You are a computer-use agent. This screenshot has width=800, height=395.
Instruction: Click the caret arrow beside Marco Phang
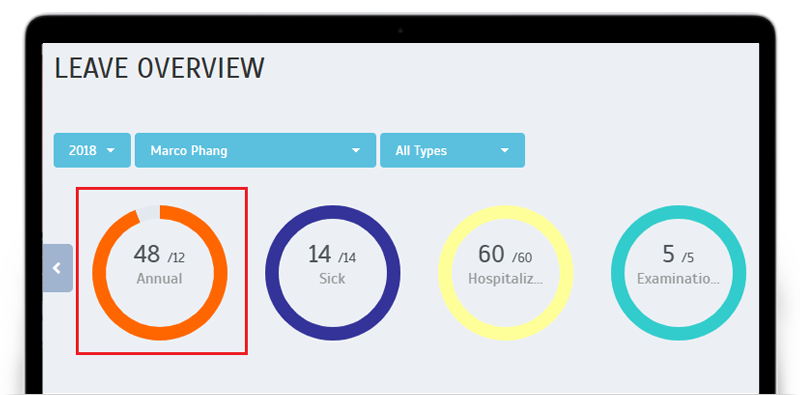tap(356, 151)
